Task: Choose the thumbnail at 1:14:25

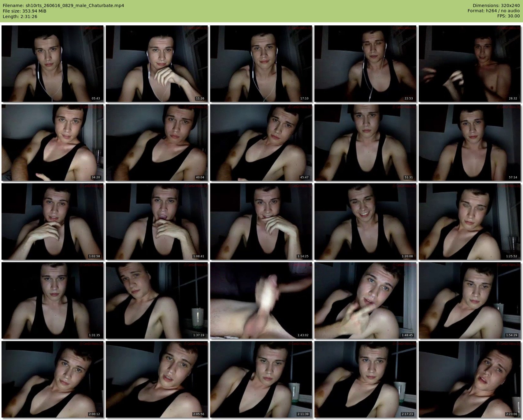Action: pos(261,221)
